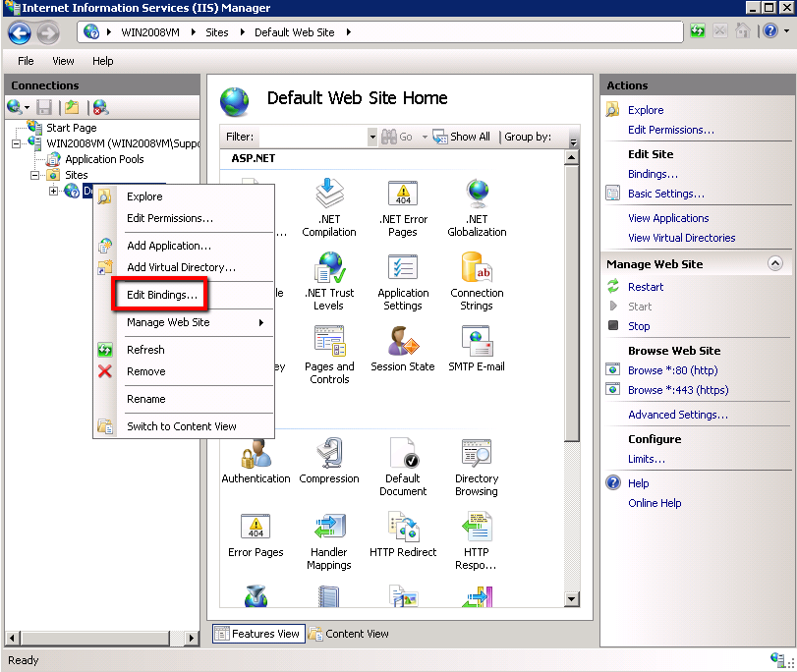Open the Authentication feature
The image size is (797, 672).
click(256, 461)
